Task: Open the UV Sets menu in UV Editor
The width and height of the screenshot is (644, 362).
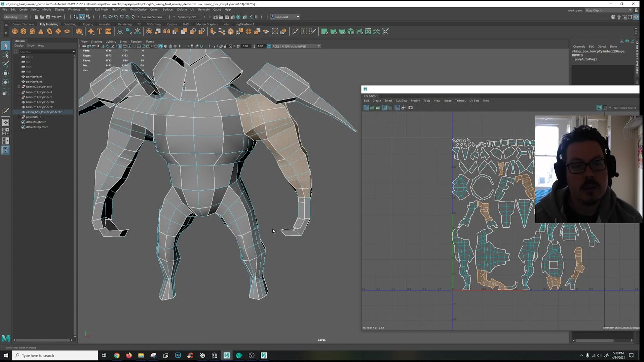Action: [x=474, y=100]
